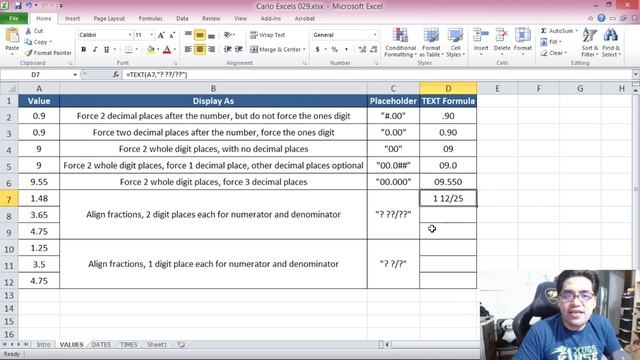Open the Clear dropdown
Image resolution: width=640 pixels, height=360 pixels.
click(x=553, y=53)
